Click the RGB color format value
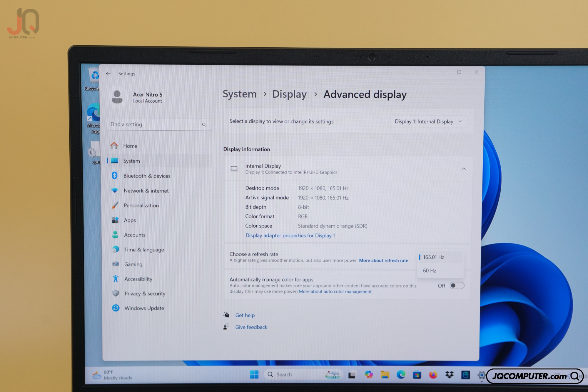This screenshot has width=588, height=392. tap(303, 216)
